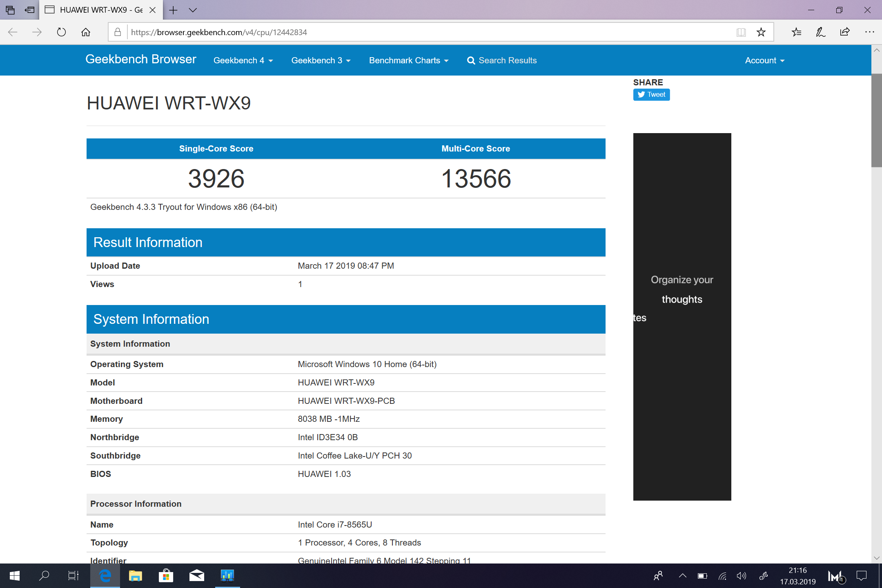
Task: Click the Edge taskbar icon
Action: 105,576
